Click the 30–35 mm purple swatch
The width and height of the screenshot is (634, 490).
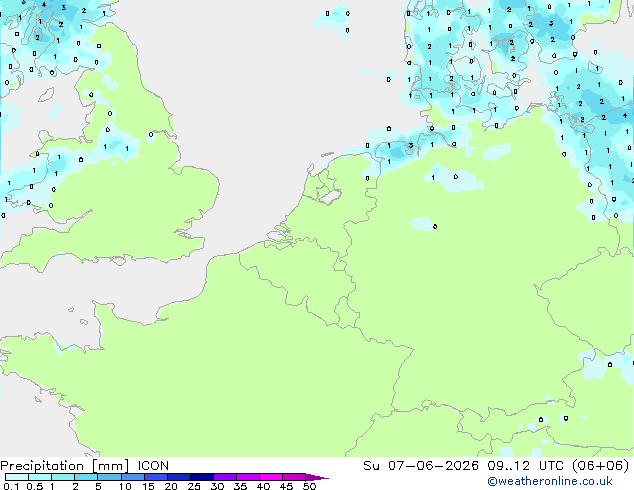pyautogui.click(x=224, y=477)
